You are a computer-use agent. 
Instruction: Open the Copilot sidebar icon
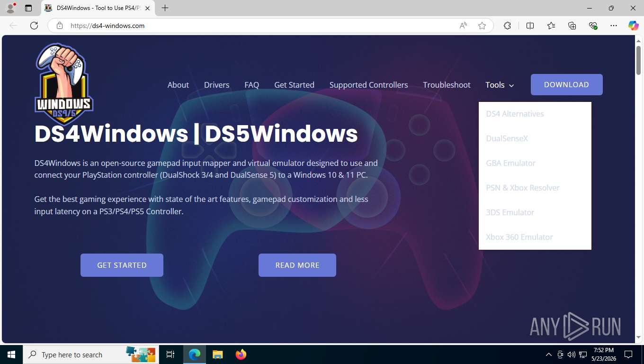pos(633,26)
